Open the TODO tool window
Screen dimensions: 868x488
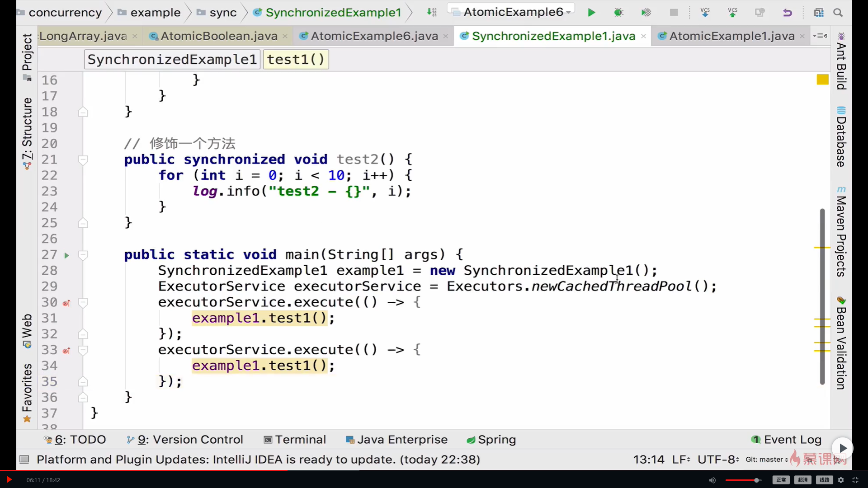coord(75,440)
